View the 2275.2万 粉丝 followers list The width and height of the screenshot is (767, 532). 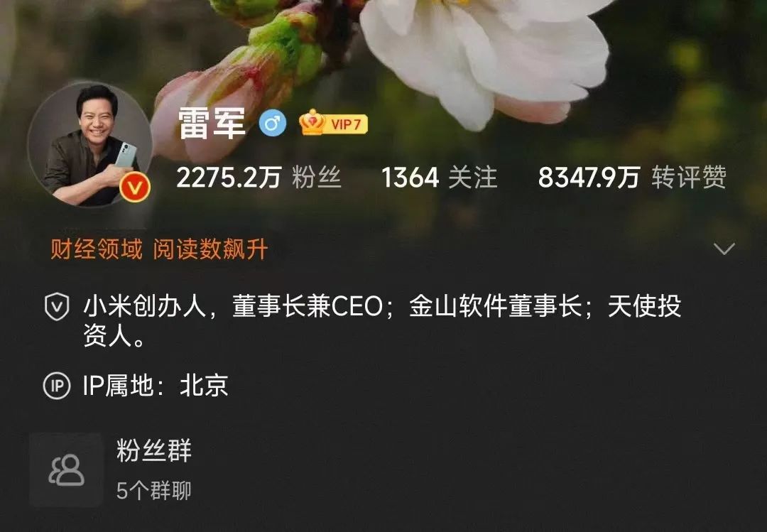point(259,177)
